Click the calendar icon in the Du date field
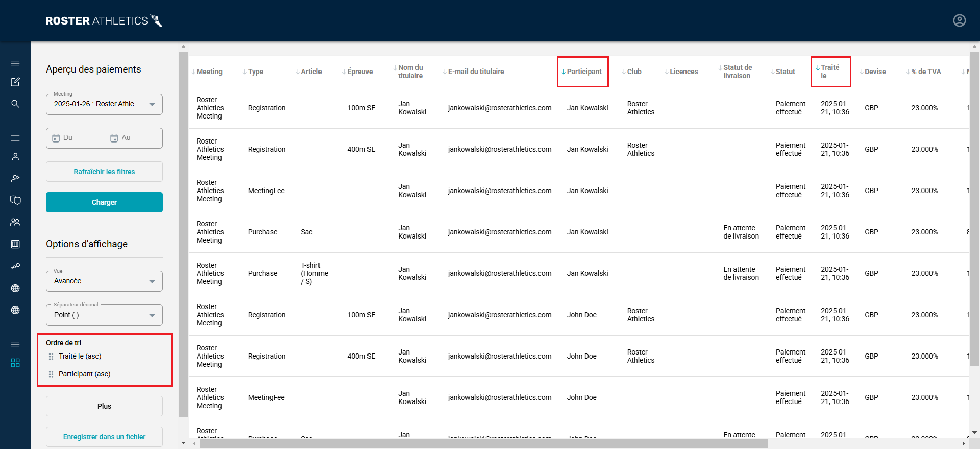The width and height of the screenshot is (980, 449). (x=56, y=138)
